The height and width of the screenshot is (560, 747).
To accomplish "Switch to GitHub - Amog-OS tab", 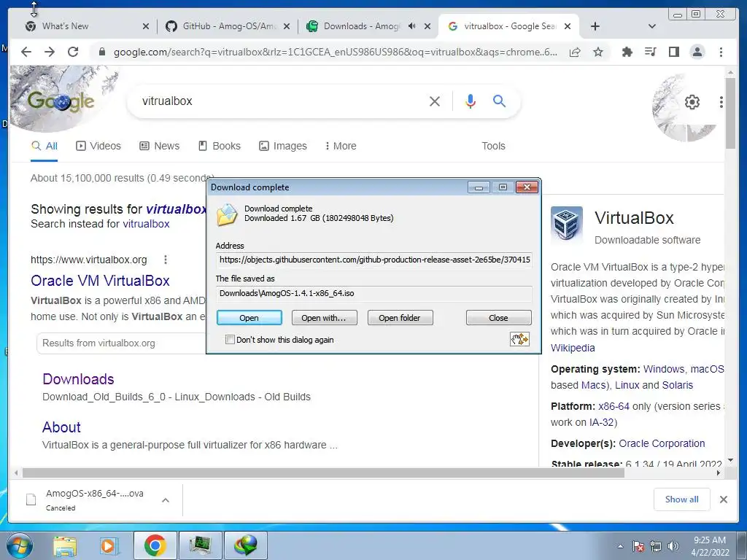I will coord(226,26).
